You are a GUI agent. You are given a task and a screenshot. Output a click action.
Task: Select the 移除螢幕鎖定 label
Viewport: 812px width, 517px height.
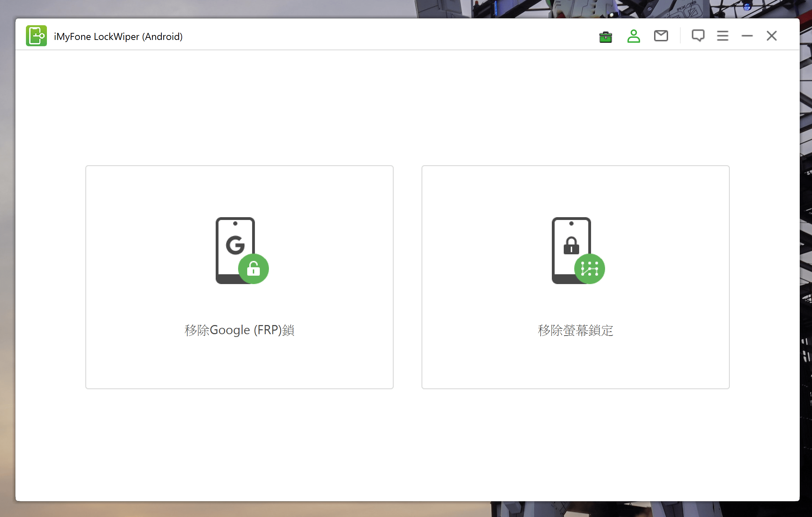tap(575, 330)
